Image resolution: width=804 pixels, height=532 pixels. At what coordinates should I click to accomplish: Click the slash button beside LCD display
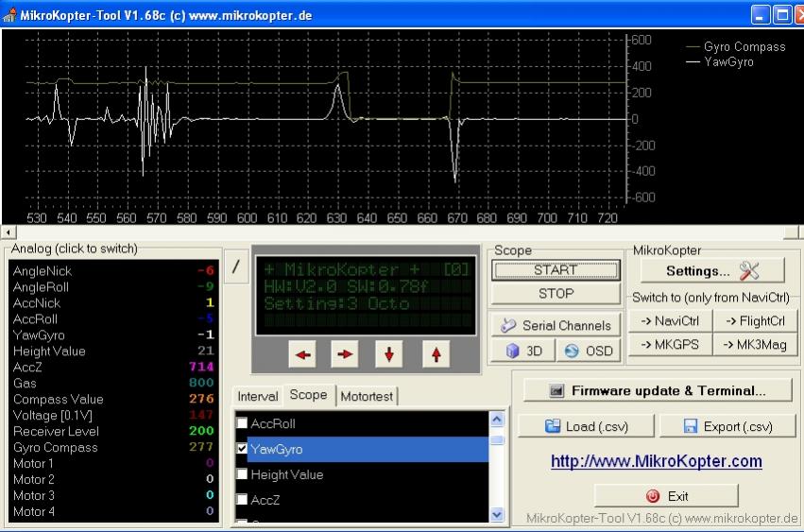236,266
